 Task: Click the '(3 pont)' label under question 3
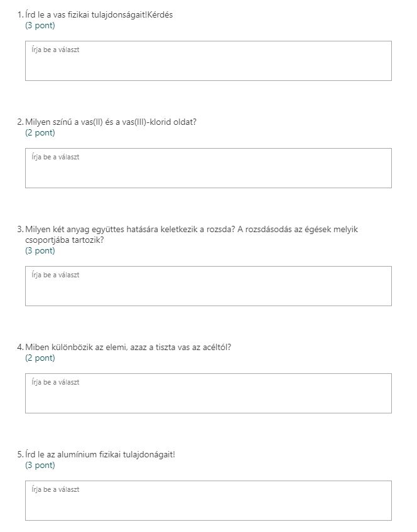coord(40,251)
